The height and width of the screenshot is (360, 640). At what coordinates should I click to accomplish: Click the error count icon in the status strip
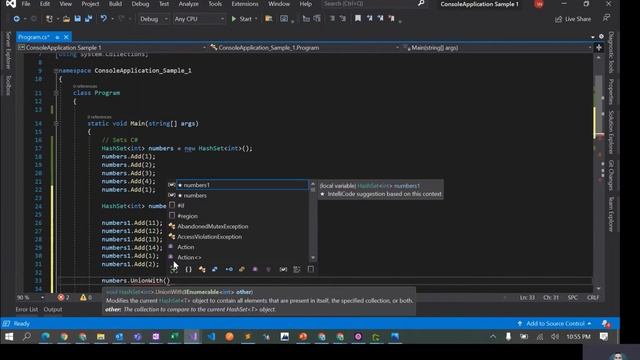tap(61, 298)
